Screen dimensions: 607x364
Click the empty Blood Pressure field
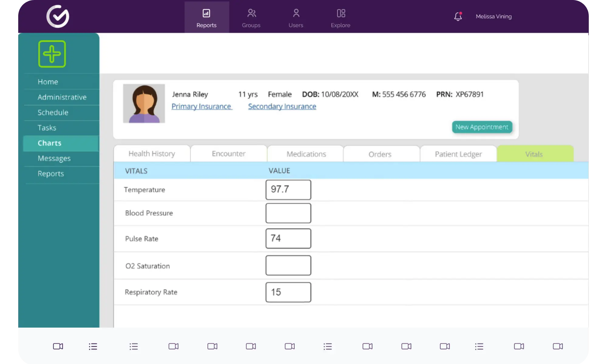[288, 213]
